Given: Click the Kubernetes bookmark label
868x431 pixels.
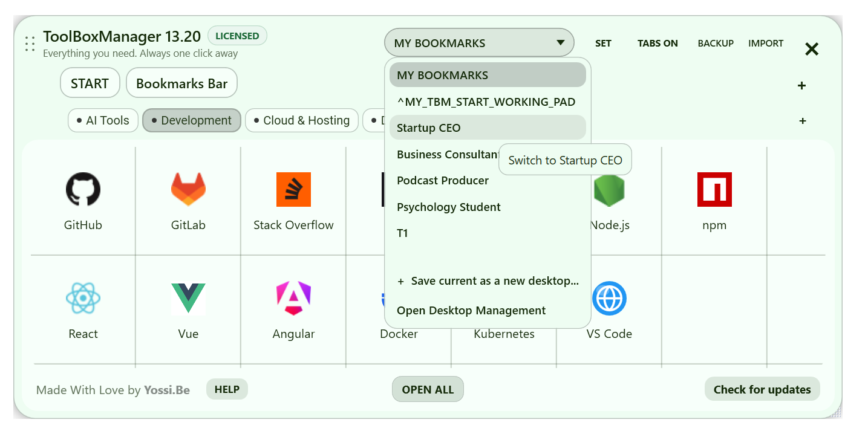Looking at the screenshot, I should click(x=504, y=334).
